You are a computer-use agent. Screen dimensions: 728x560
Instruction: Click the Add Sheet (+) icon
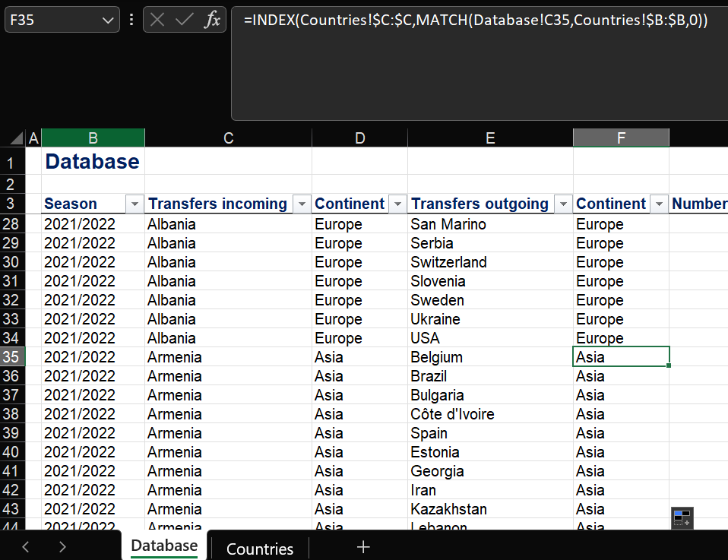coord(363,546)
